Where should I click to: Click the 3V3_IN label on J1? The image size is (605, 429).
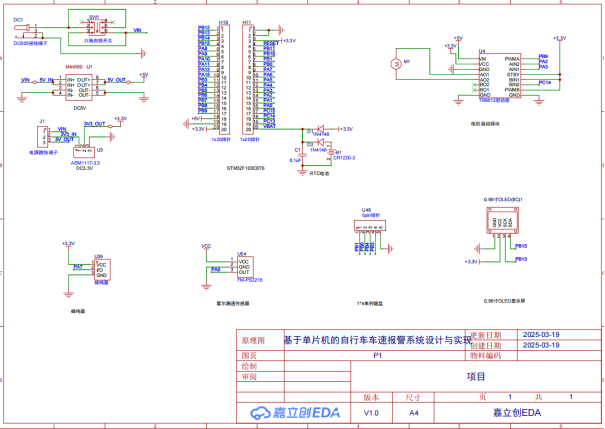coord(68,134)
